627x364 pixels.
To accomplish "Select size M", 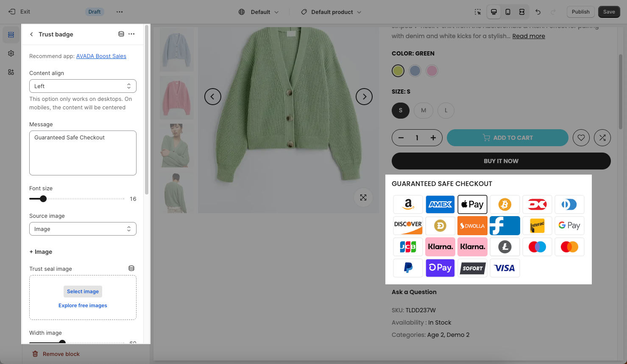I will (x=424, y=111).
